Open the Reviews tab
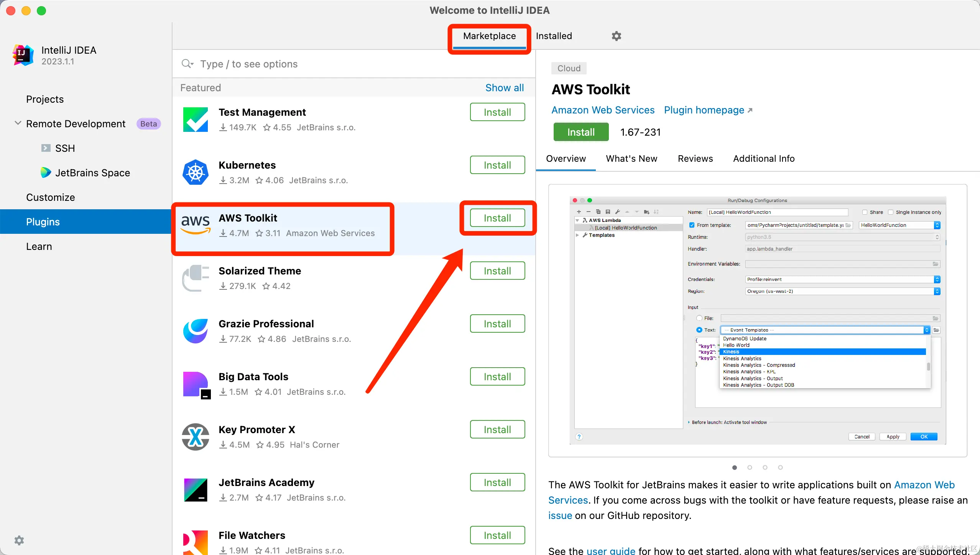 pos(695,159)
